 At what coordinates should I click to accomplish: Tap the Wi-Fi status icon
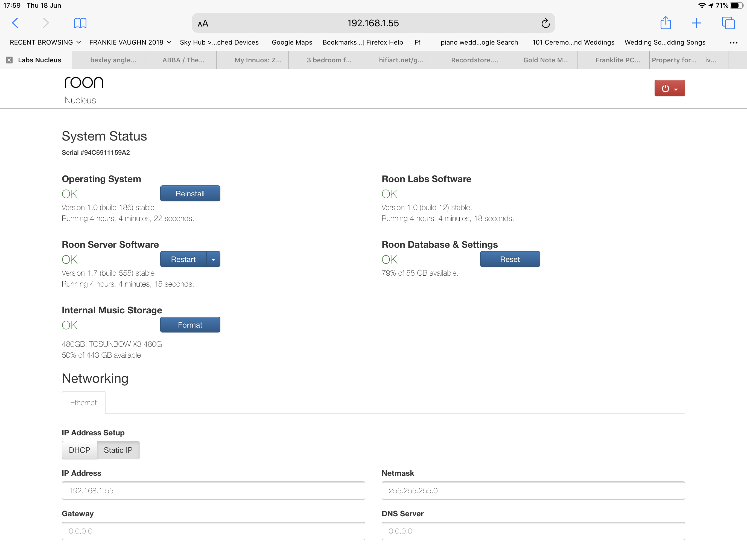(702, 5)
